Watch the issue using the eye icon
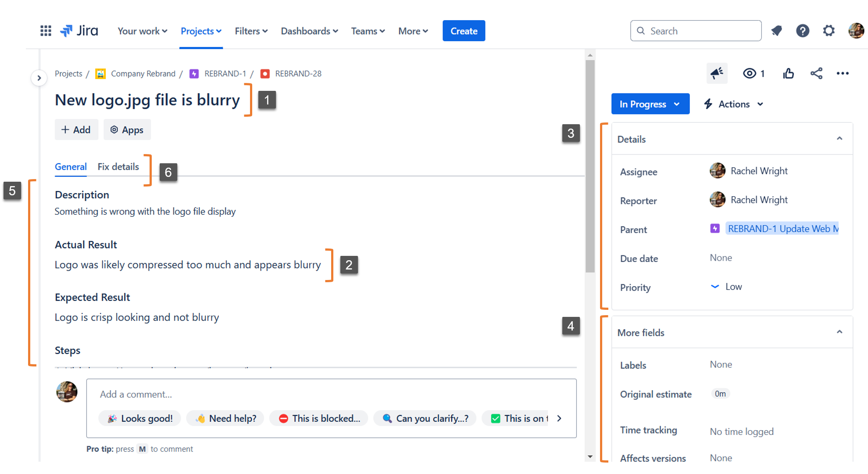 coord(750,73)
